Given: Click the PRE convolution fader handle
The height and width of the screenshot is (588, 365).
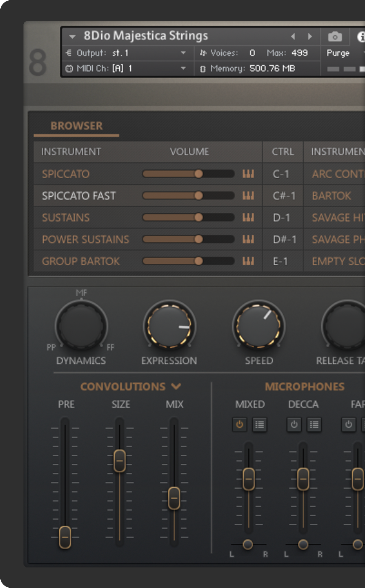Looking at the screenshot, I should click(65, 537).
